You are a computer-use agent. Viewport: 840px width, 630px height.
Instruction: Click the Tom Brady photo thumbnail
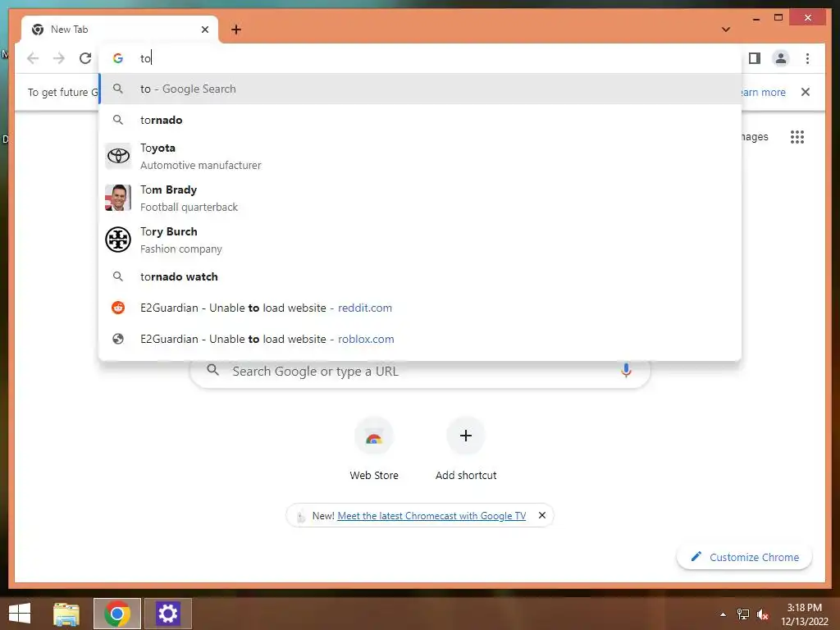118,198
